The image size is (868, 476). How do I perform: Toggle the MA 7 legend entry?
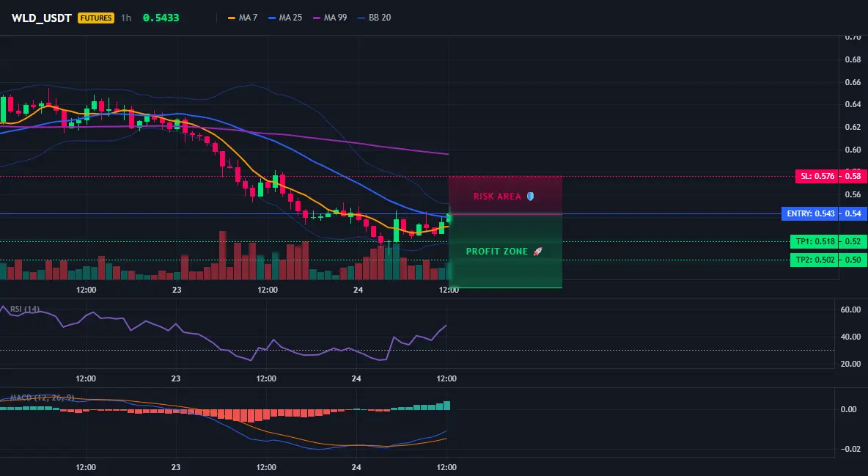click(x=243, y=18)
